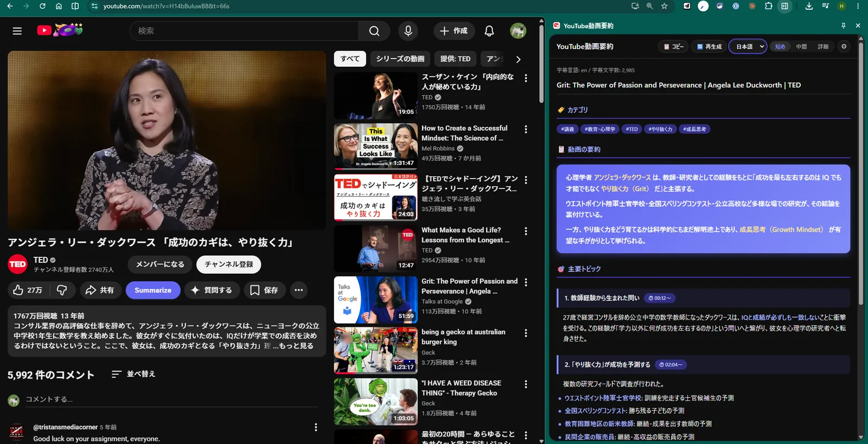Select the シリーズの動画 filter chip
Image resolution: width=868 pixels, height=444 pixels.
coord(400,59)
